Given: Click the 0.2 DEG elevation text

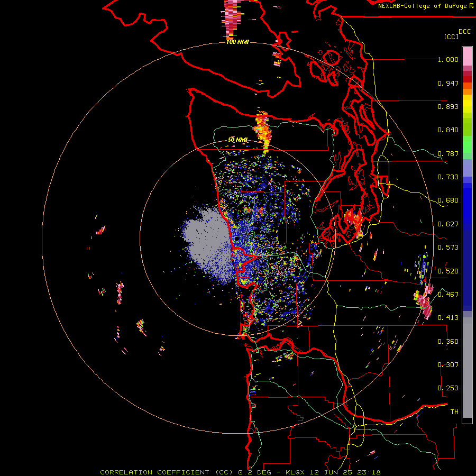Looking at the screenshot, I should [x=254, y=472].
